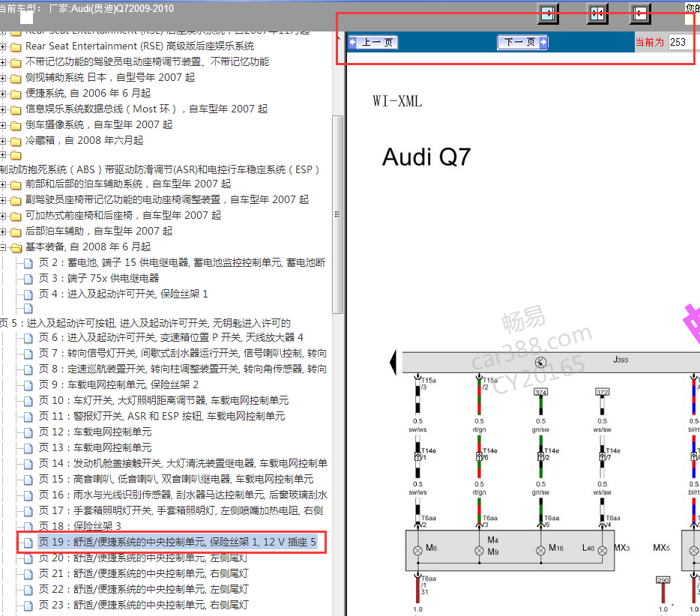Click page icon for 页 10 车灯开关
This screenshot has height=616, width=700.
point(28,401)
